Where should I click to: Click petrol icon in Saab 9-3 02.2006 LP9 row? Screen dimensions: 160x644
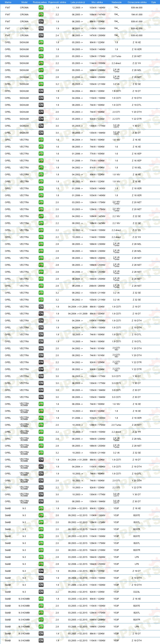[x=41, y=564]
